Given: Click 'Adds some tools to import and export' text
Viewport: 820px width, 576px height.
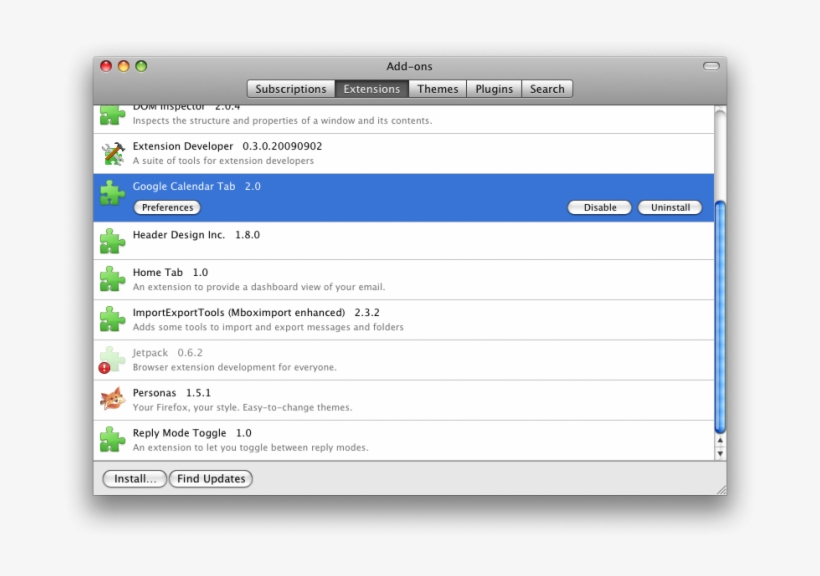Looking at the screenshot, I should coord(268,327).
